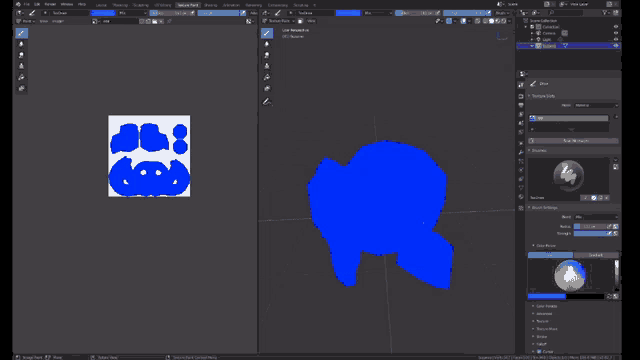Screen dimensions: 640x360
Task: Select the Mask tool in the image editor
Action: [x=22, y=88]
